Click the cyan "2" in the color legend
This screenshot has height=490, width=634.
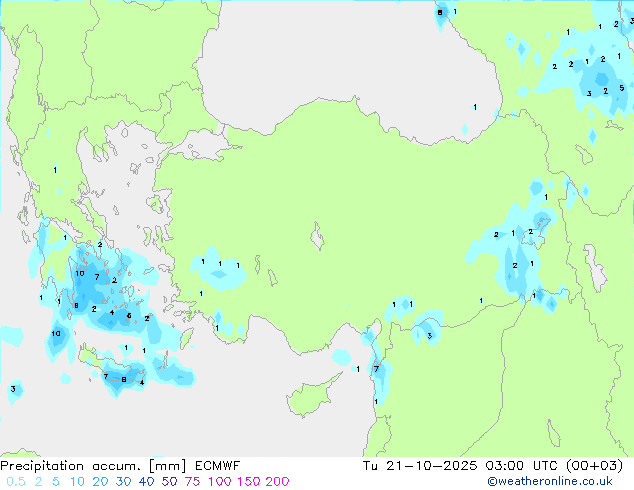click(38, 482)
